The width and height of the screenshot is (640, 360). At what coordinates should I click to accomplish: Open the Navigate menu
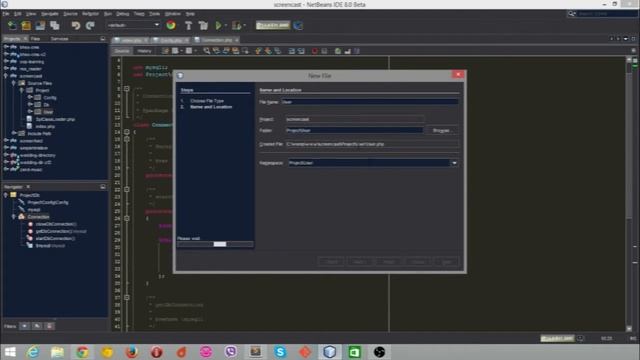click(x=50, y=13)
